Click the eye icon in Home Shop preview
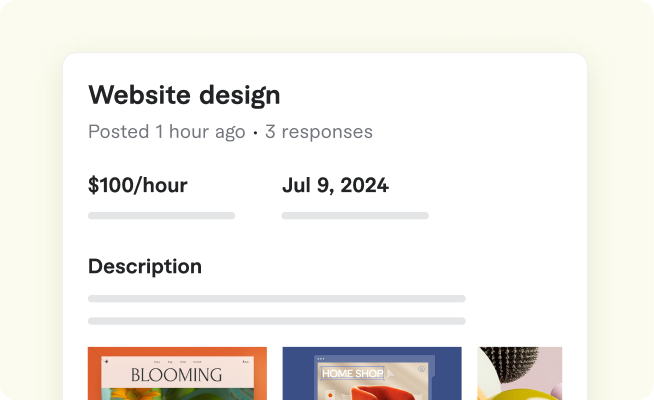This screenshot has width=654, height=400. point(421,369)
